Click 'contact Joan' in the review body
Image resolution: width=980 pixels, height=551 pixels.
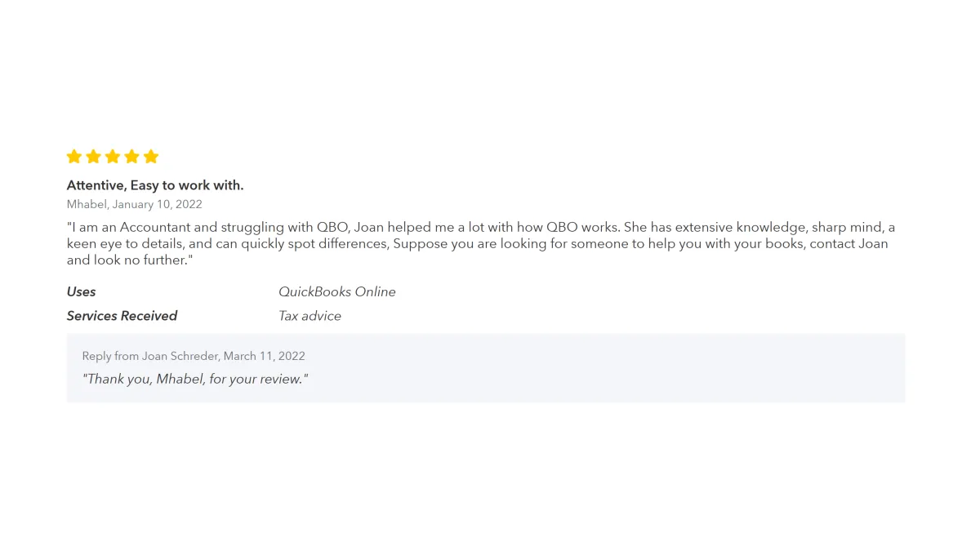(x=849, y=243)
